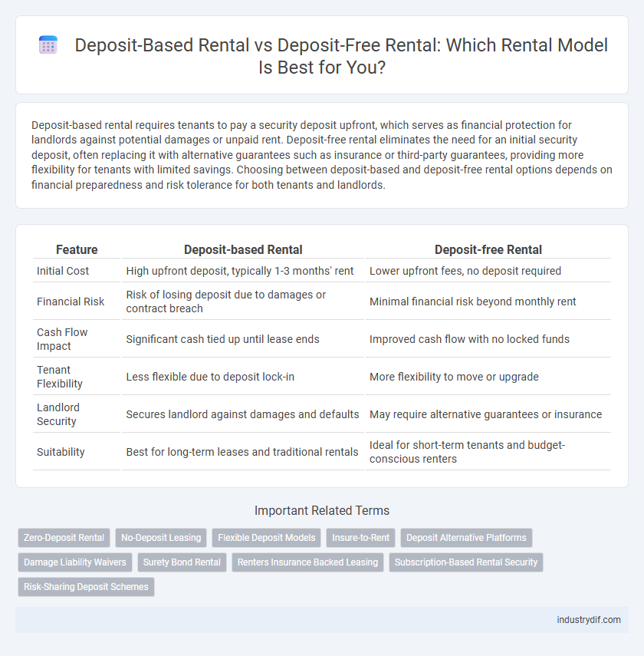This screenshot has width=644, height=656.
Task: Click the Deposit-free Rental column header
Action: pos(488,250)
